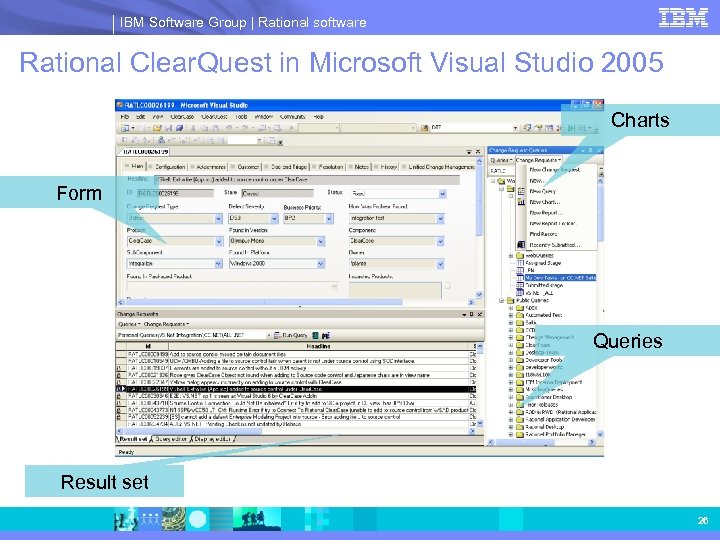Switch to the Display editor tab
This screenshot has height=540, width=720.
212,439
